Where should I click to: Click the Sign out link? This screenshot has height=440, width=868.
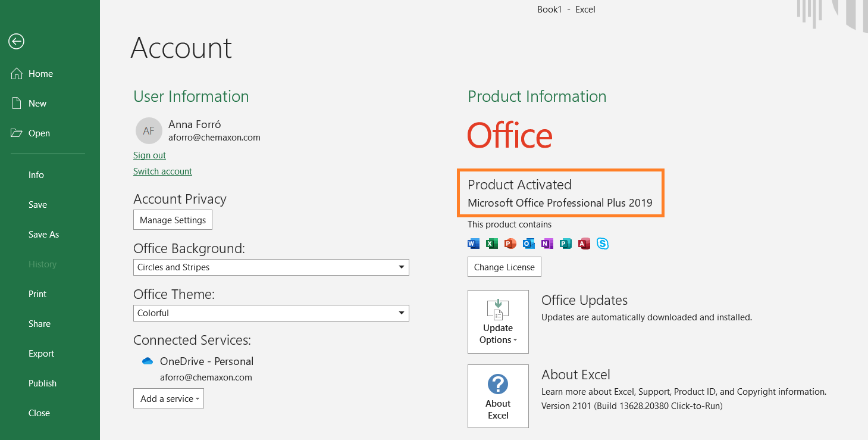click(x=149, y=155)
